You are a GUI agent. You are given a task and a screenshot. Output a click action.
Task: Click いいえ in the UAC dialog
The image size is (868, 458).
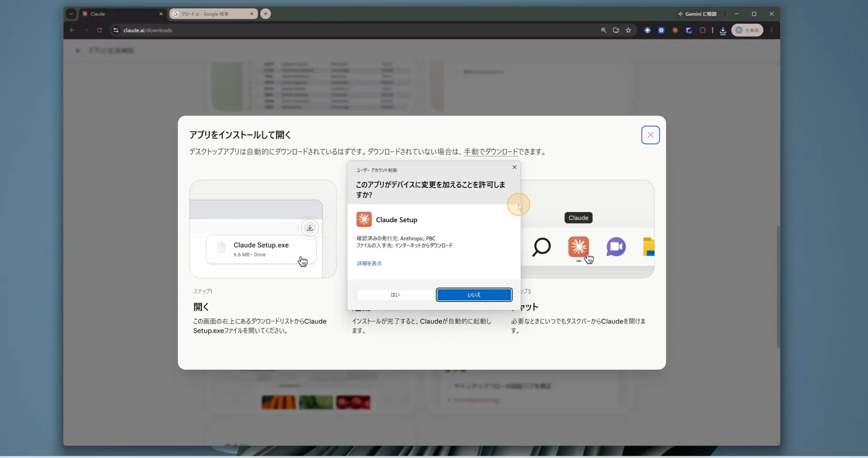point(474,294)
